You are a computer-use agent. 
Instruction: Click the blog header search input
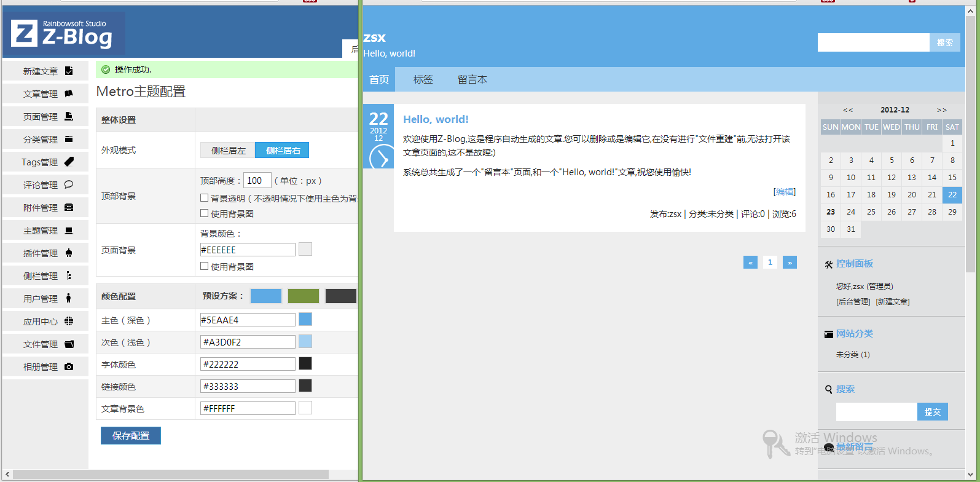(873, 42)
